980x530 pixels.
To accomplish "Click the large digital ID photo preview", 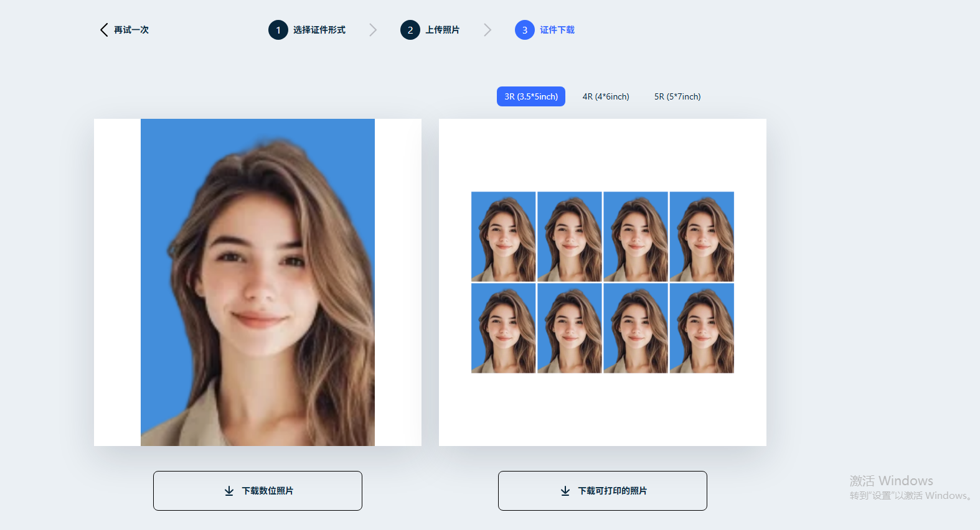I will click(x=258, y=282).
